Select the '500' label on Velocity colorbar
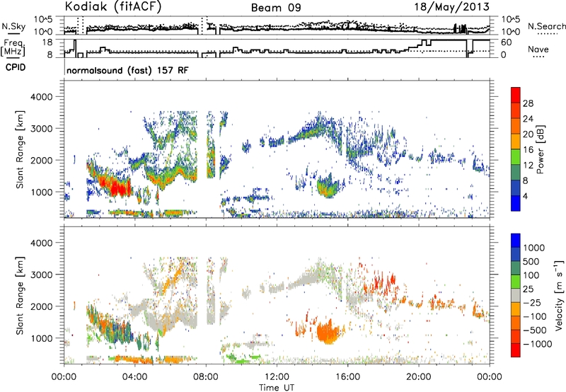 (x=531, y=261)
